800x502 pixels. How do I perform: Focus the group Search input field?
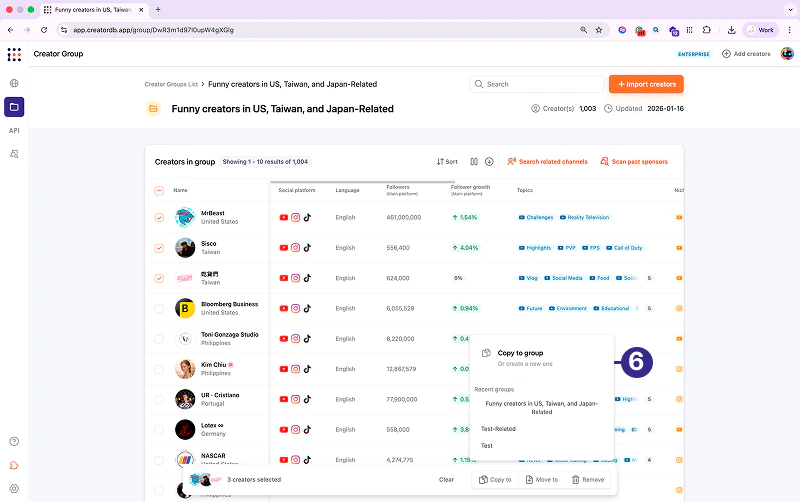[x=536, y=84]
